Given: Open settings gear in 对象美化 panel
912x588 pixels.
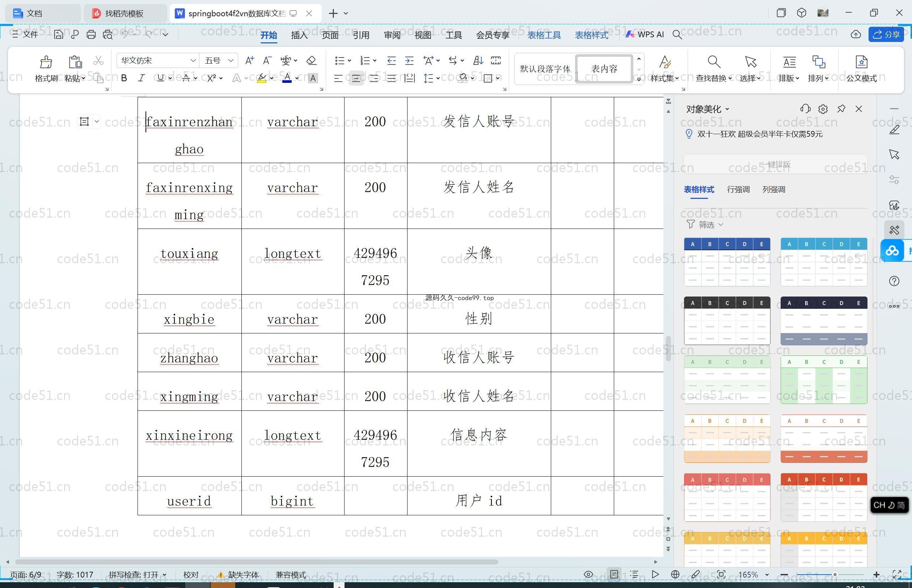Looking at the screenshot, I should [x=823, y=109].
